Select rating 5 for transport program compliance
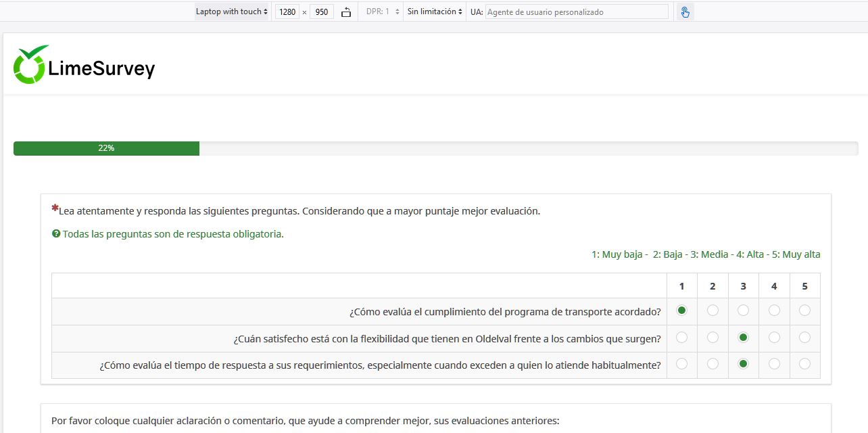868x433 pixels. 804,311
